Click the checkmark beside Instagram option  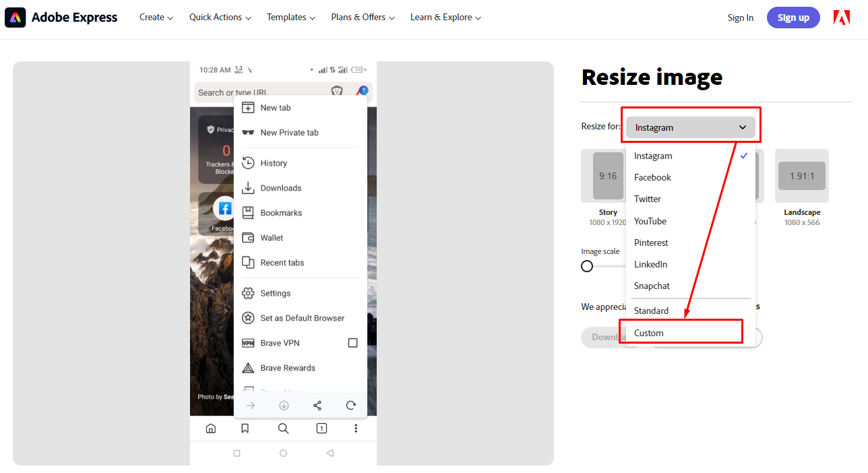[743, 156]
